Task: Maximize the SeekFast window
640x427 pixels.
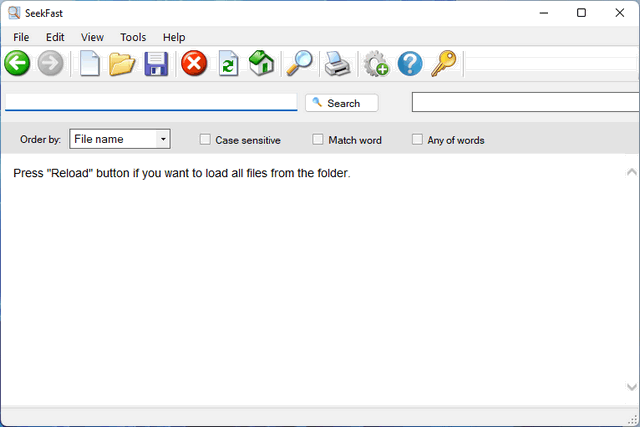Action: tap(581, 13)
